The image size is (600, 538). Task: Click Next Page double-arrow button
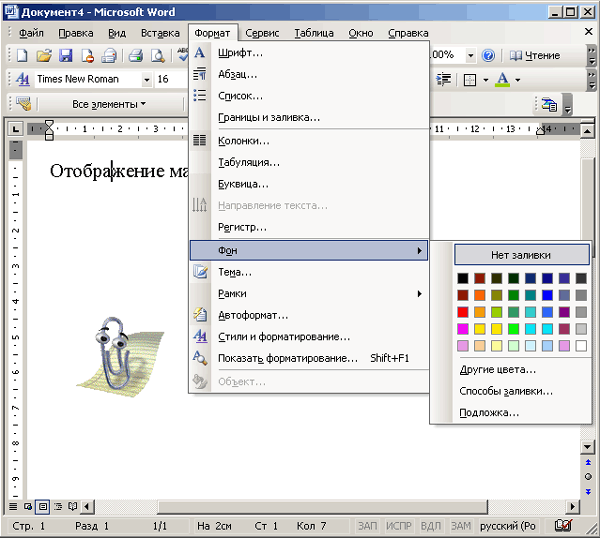[588, 492]
